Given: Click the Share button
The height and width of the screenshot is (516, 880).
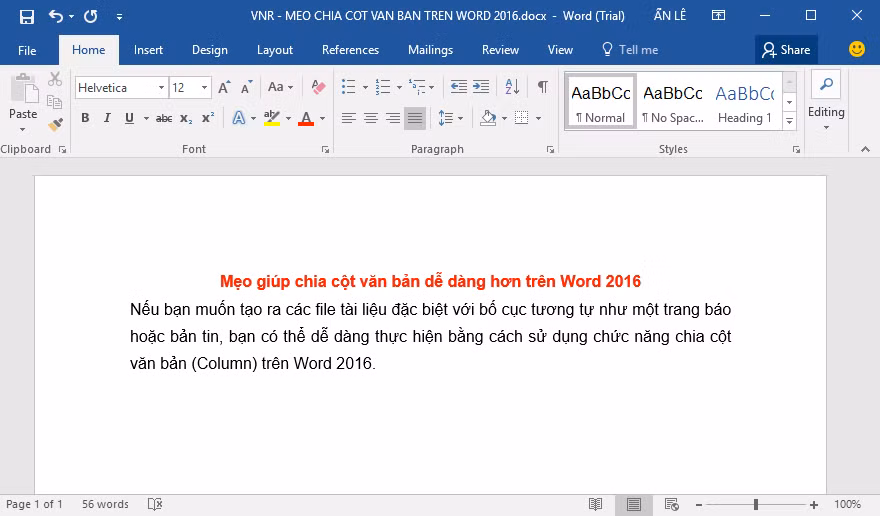Looking at the screenshot, I should pyautogui.click(x=786, y=50).
